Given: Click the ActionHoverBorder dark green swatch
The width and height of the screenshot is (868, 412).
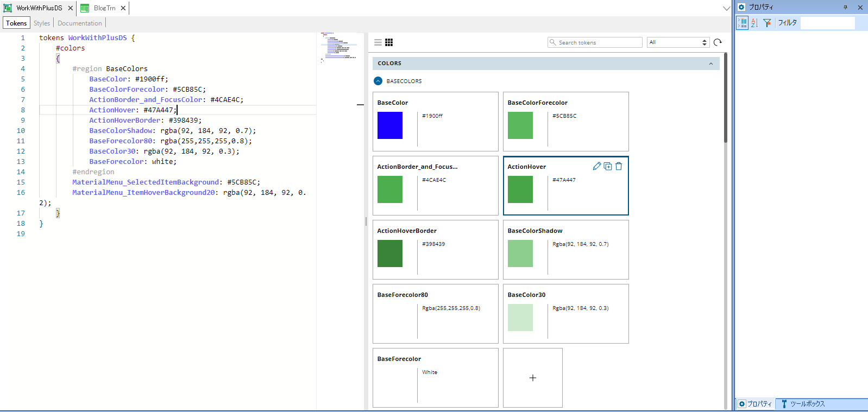Looking at the screenshot, I should click(390, 253).
